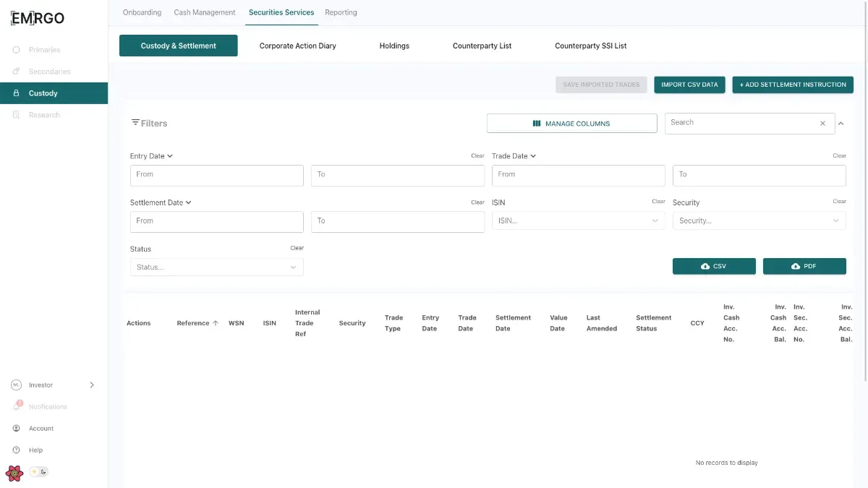Clear the ISIN filter
The image size is (868, 488).
pos(658,202)
